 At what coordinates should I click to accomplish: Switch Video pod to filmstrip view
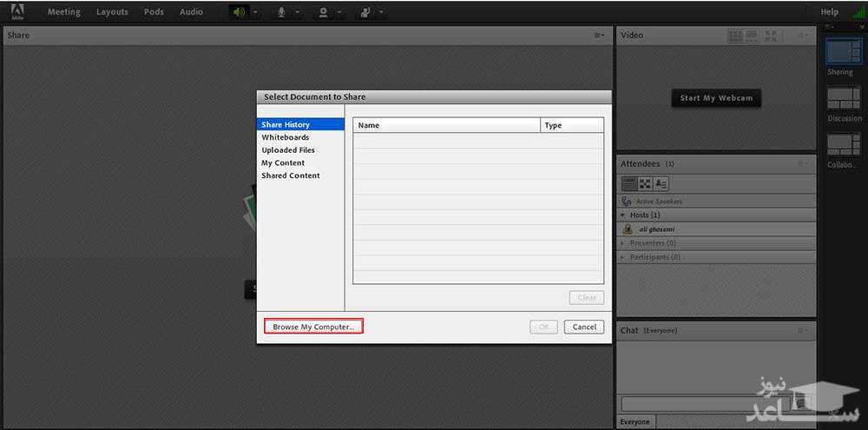point(752,36)
